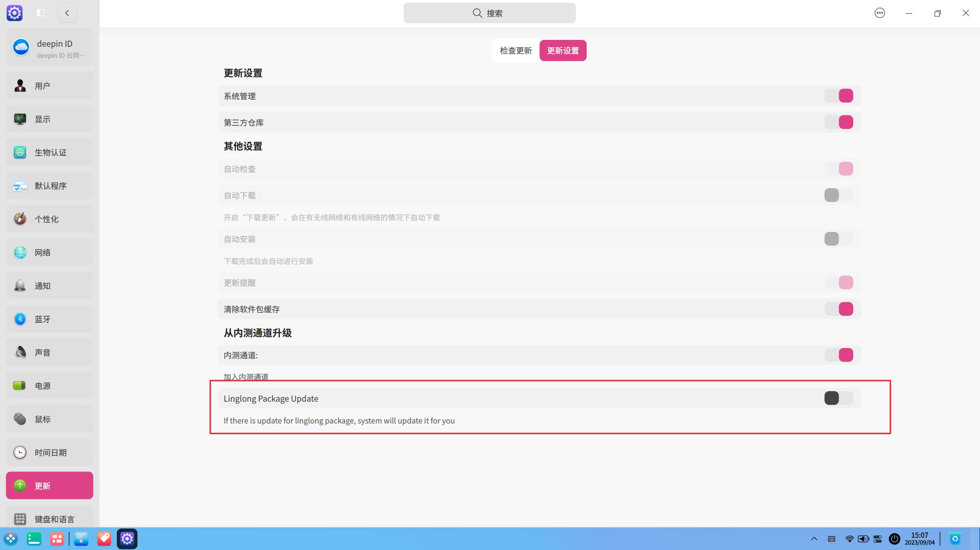Open 默认程序 default programs settings
Image resolution: width=980 pixels, height=550 pixels.
[x=49, y=186]
